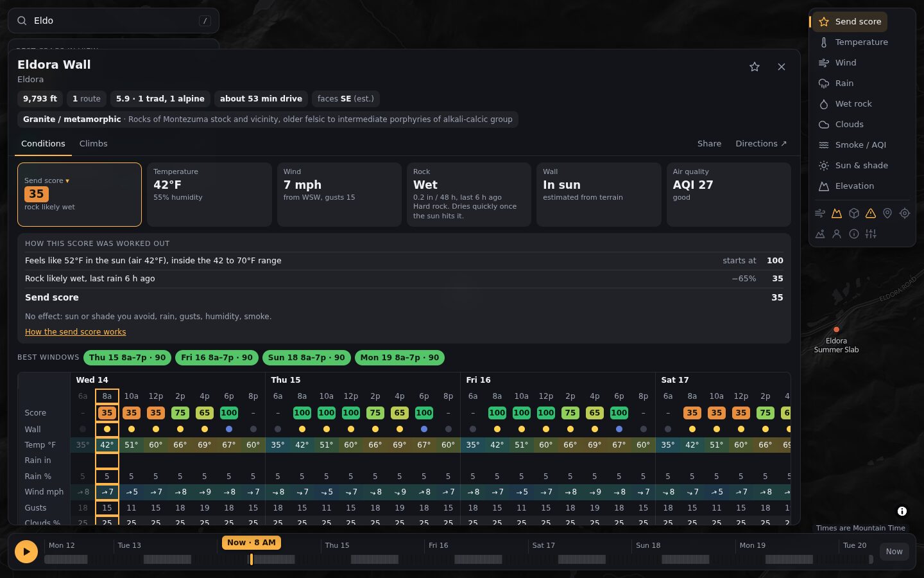Toggle the wind particles animation icon

click(x=820, y=213)
